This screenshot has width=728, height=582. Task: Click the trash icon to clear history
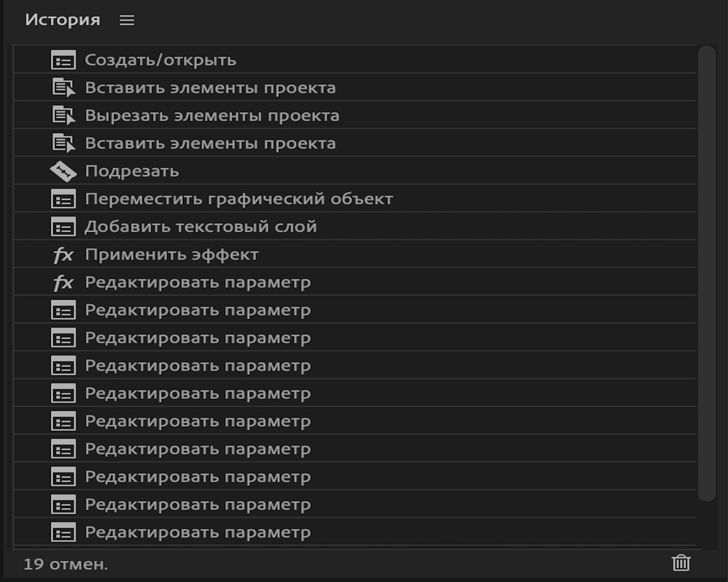pos(681,561)
